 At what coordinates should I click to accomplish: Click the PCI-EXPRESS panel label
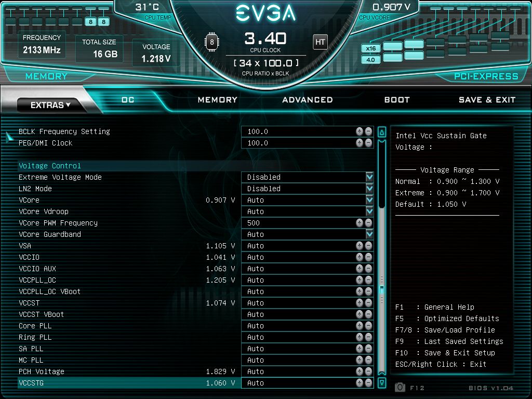(x=486, y=76)
